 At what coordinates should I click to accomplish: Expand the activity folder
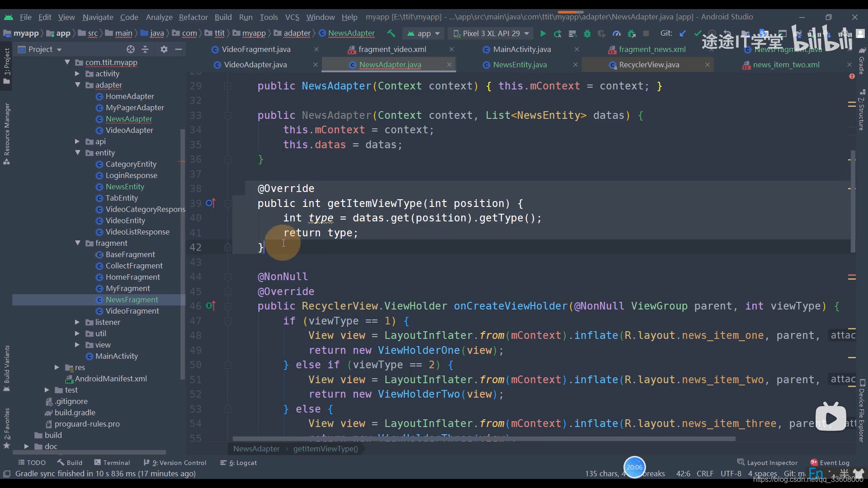[77, 74]
